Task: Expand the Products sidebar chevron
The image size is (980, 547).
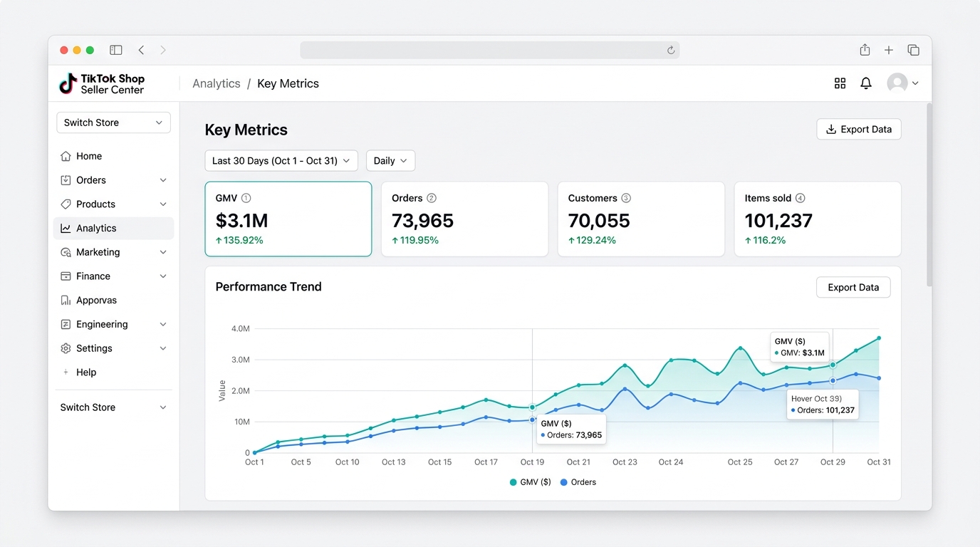Action: 163,204
